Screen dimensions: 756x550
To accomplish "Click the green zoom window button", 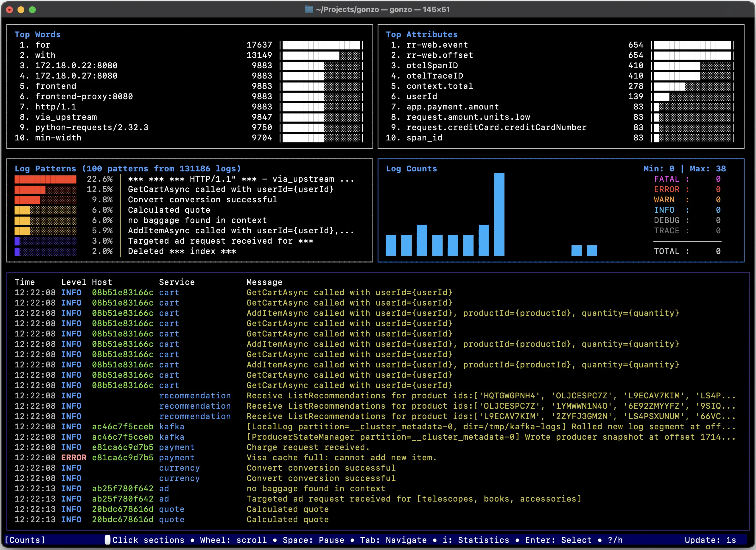I will click(x=32, y=10).
